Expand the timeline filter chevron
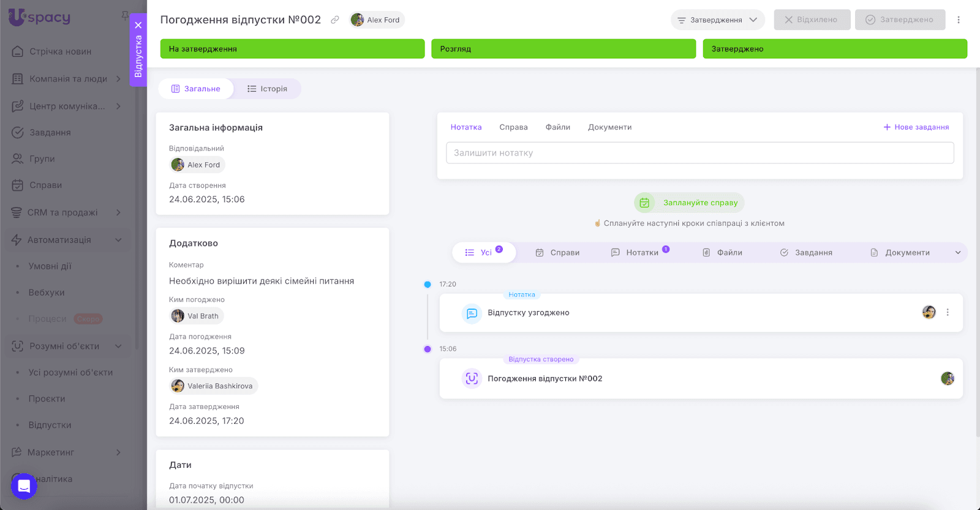 958,252
